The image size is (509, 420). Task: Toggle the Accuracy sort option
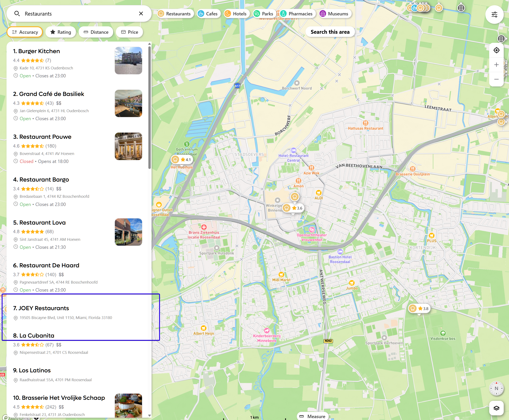tap(25, 32)
